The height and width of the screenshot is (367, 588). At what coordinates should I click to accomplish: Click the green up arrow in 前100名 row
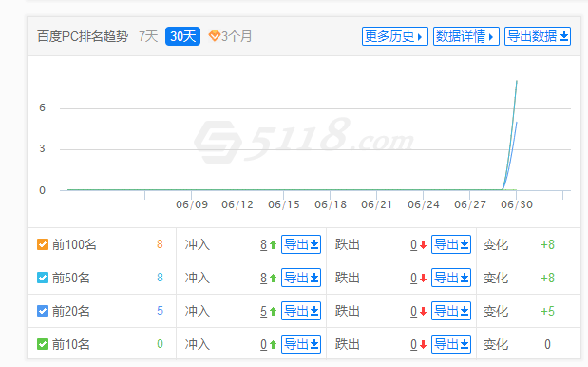273,245
